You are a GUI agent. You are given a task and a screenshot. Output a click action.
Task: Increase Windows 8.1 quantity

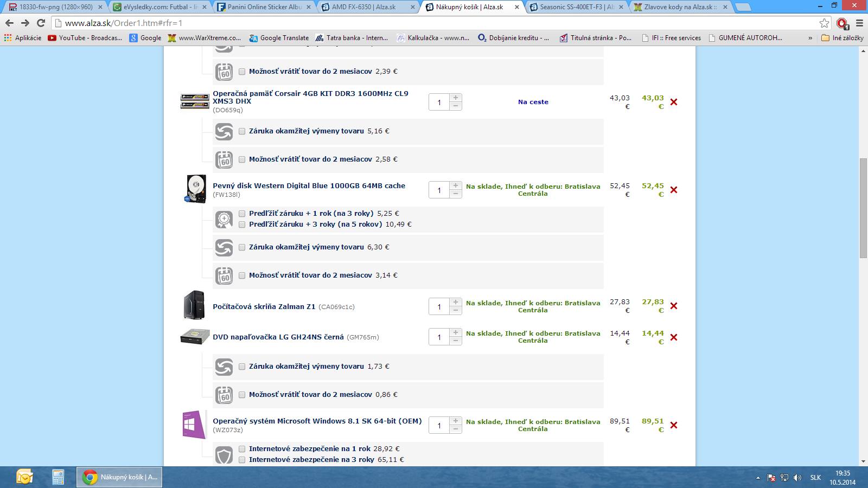click(x=456, y=421)
